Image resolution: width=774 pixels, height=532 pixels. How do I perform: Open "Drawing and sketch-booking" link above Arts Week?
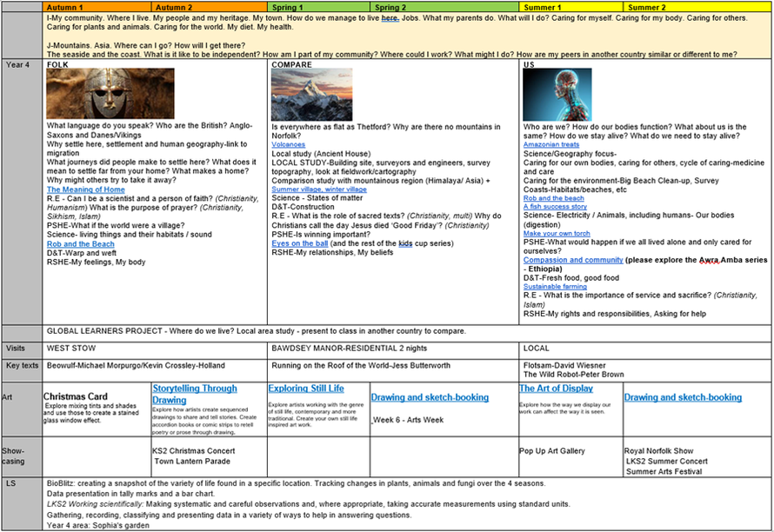pos(430,397)
